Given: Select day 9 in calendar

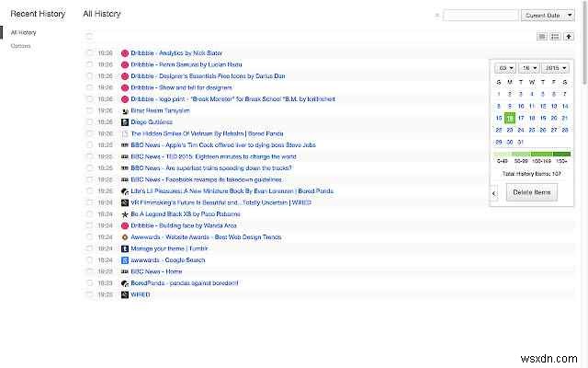Looking at the screenshot, I should click(510, 107).
